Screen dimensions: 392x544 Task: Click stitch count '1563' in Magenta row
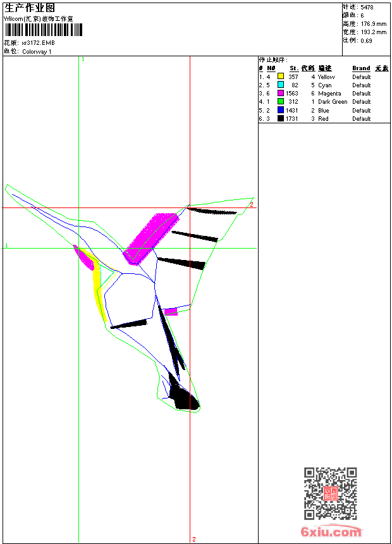pos(292,94)
